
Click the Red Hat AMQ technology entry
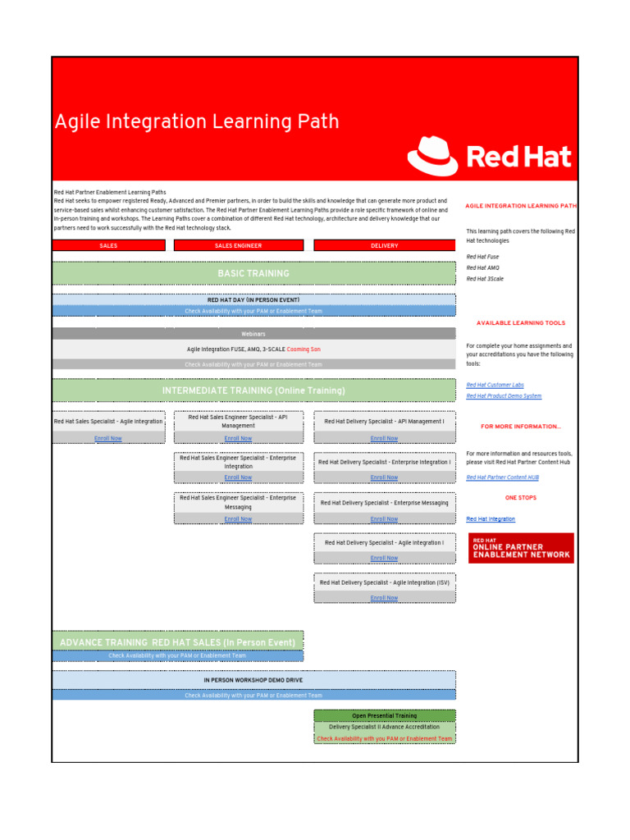pos(482,268)
